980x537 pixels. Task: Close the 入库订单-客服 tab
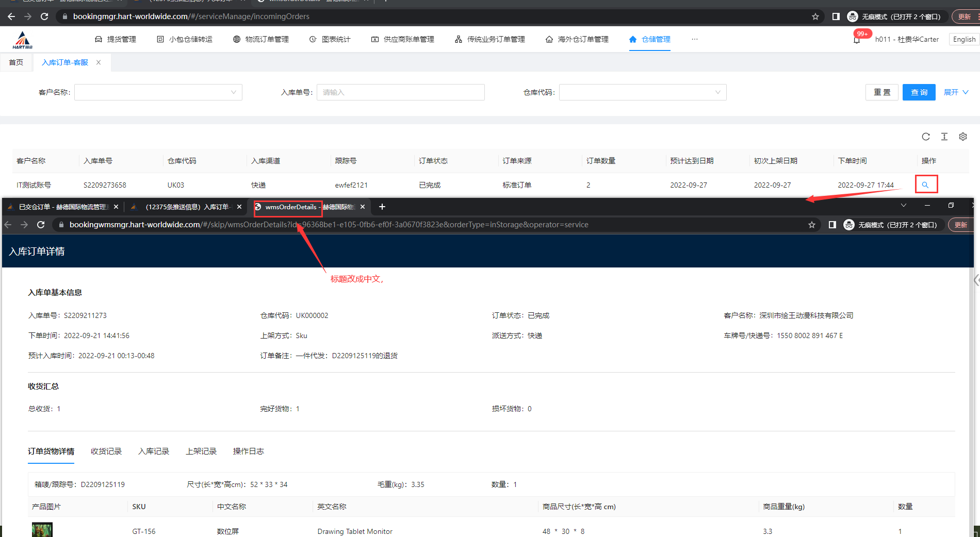pos(99,62)
